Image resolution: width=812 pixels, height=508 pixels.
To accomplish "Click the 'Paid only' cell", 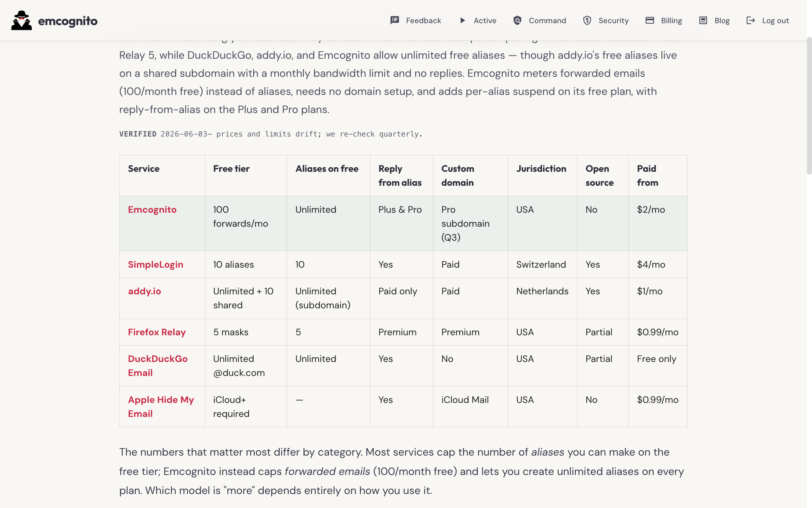I will (401, 298).
